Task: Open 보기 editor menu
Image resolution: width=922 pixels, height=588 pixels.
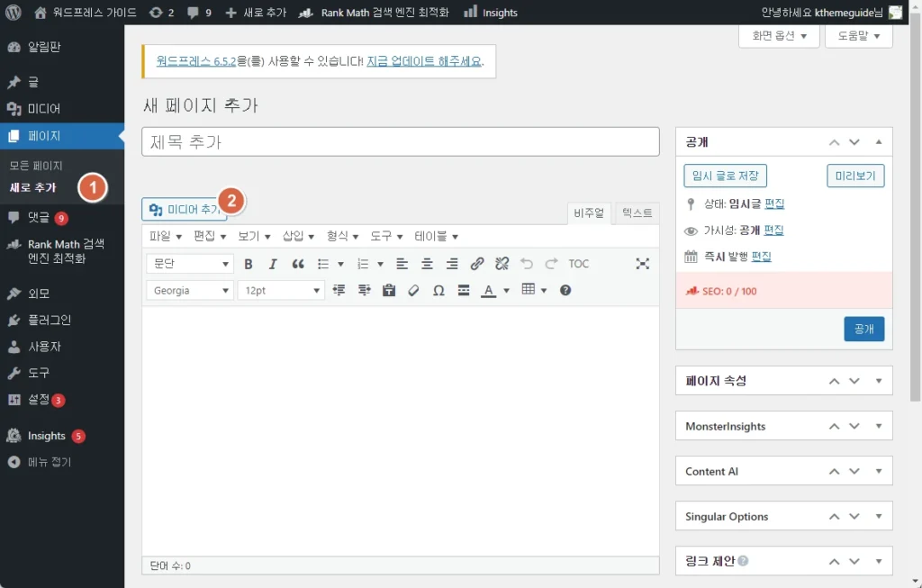Action: [x=254, y=237]
